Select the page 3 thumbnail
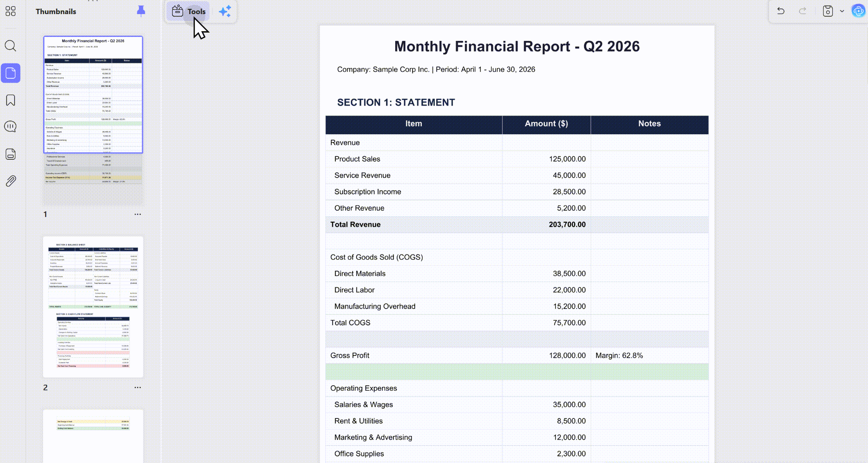 point(93,436)
